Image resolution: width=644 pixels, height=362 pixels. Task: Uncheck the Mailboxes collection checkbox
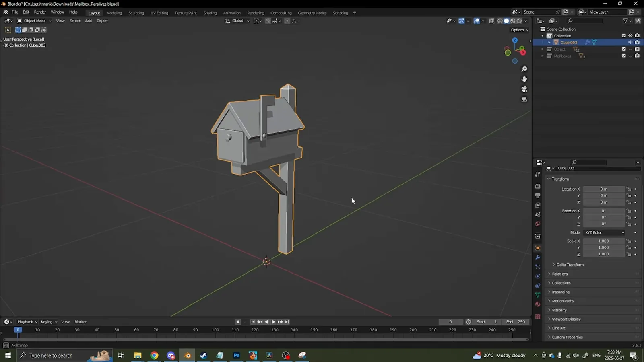624,56
